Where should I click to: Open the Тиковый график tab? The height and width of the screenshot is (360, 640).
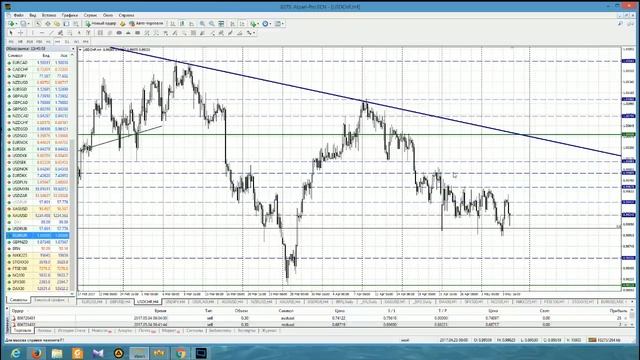(x=49, y=300)
